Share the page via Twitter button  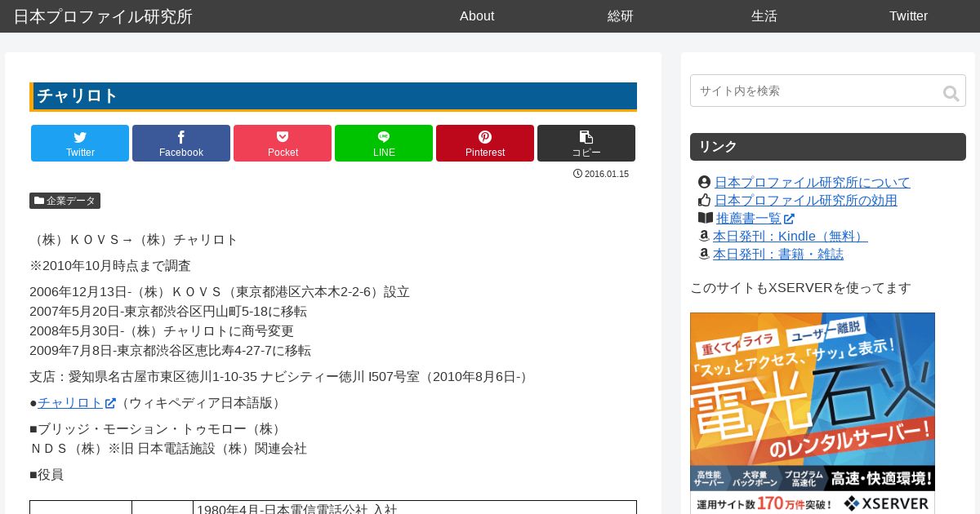click(80, 143)
